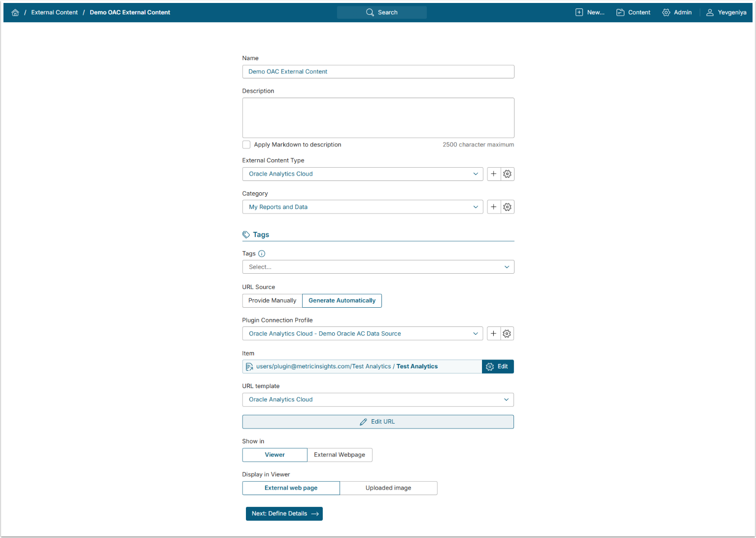Image resolution: width=756 pixels, height=538 pixels.
Task: Click the Search box in header
Action: (x=382, y=12)
